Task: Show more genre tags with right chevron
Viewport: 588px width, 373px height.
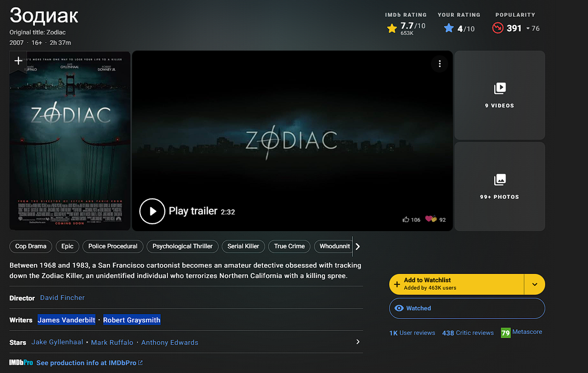Action: click(357, 246)
